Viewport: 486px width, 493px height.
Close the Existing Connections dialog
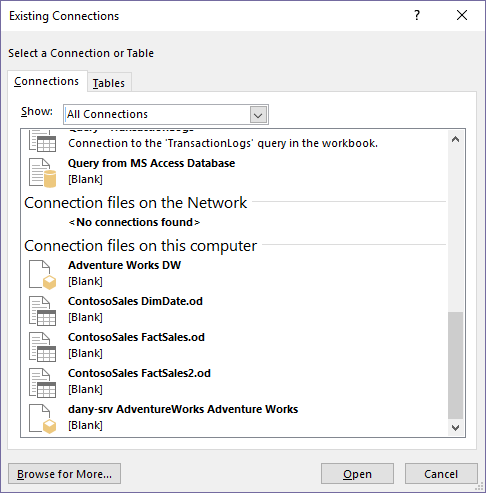(x=462, y=15)
